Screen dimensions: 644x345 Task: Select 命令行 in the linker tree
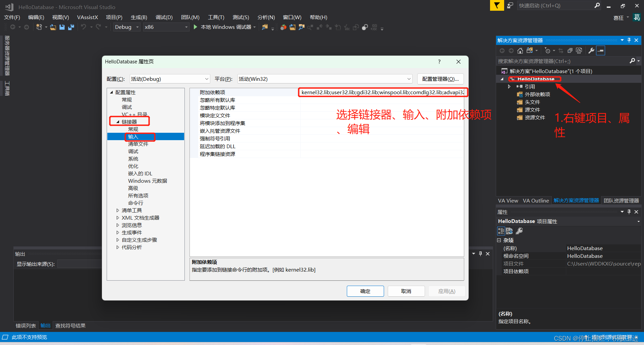coord(136,203)
